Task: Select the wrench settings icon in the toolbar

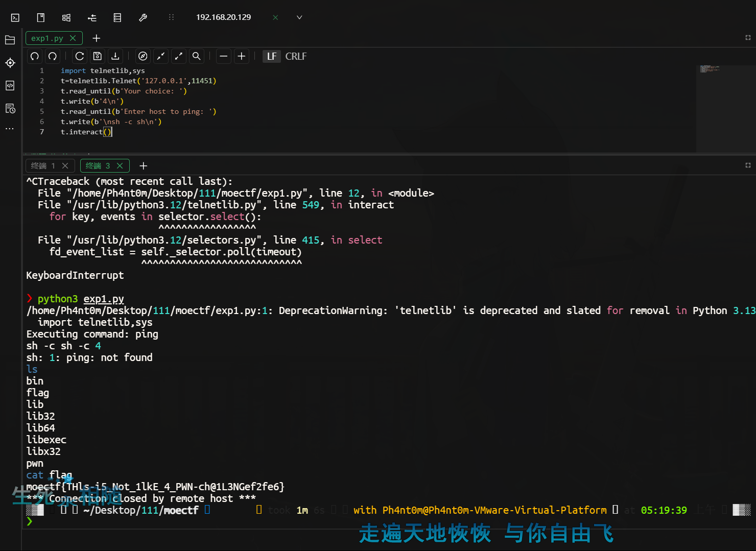Action: pyautogui.click(x=143, y=17)
